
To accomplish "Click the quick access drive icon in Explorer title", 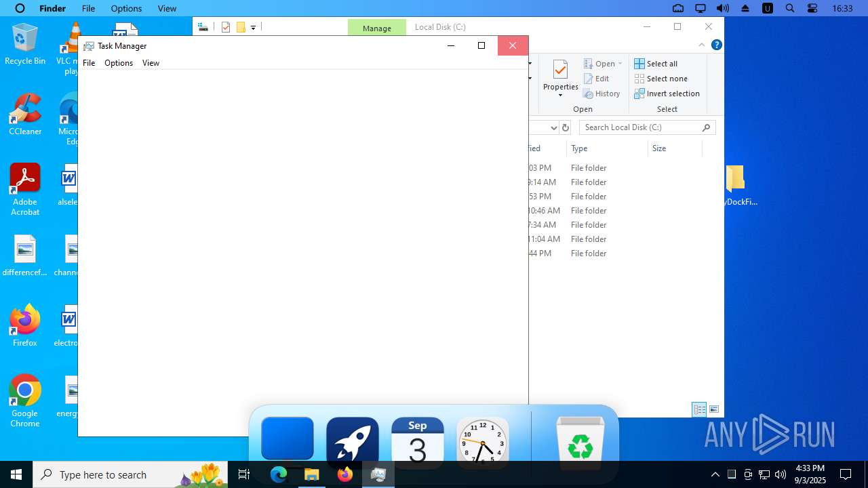I will (x=202, y=27).
